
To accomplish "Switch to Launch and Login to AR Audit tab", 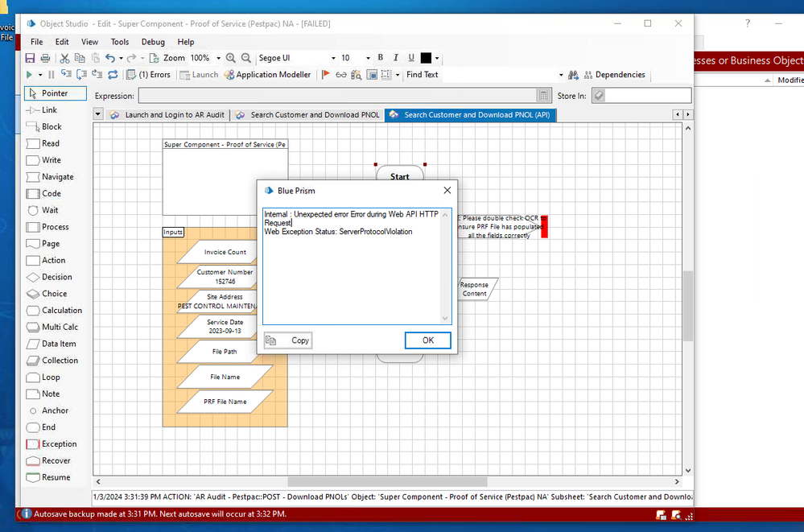I will click(x=167, y=115).
